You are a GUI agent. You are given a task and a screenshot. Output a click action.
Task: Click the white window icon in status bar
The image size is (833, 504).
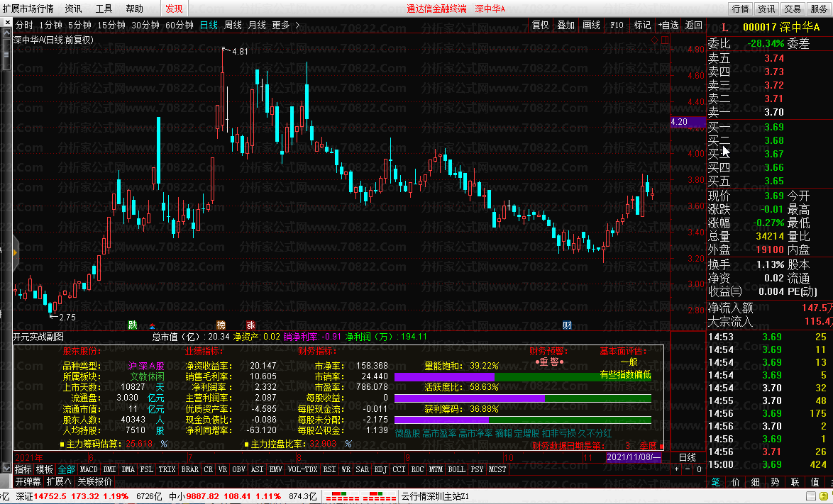(811, 497)
